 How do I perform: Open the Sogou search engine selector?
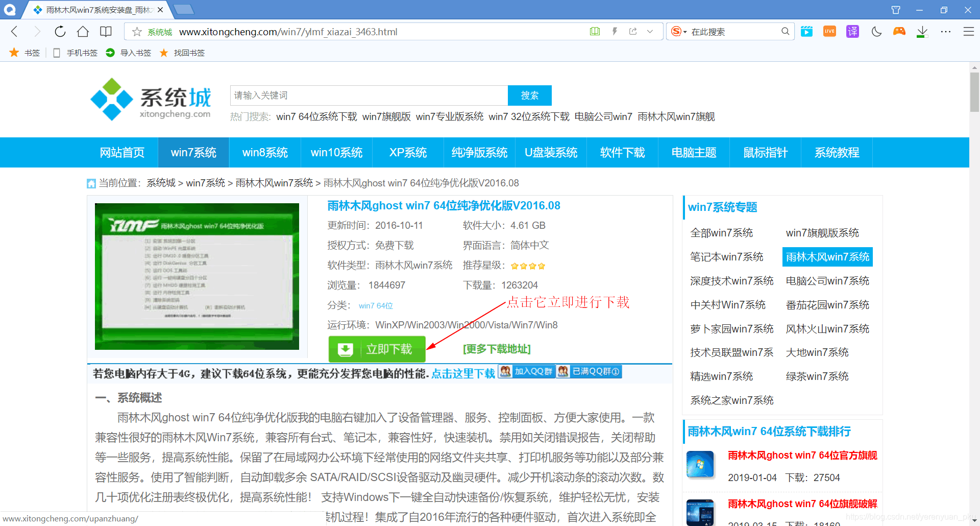(678, 32)
